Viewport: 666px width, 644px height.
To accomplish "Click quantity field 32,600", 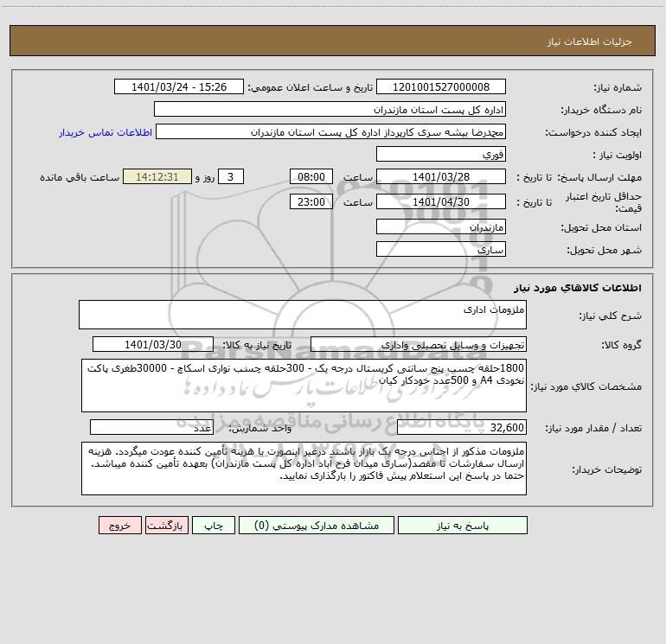I will (x=462, y=428).
